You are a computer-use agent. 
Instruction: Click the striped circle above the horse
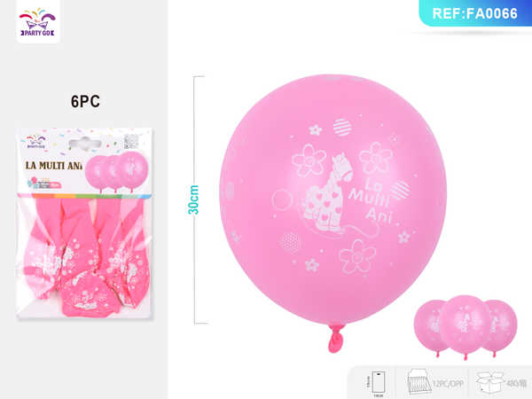click(342, 128)
